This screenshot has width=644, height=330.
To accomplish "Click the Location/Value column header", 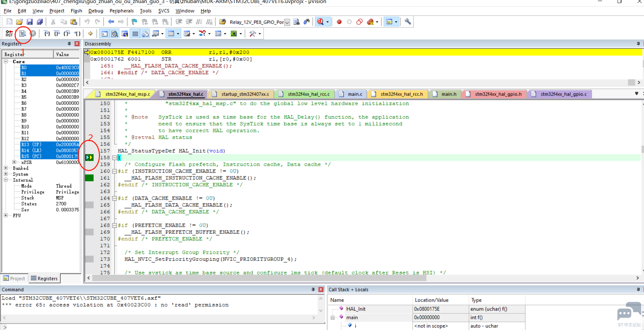I will point(440,300).
